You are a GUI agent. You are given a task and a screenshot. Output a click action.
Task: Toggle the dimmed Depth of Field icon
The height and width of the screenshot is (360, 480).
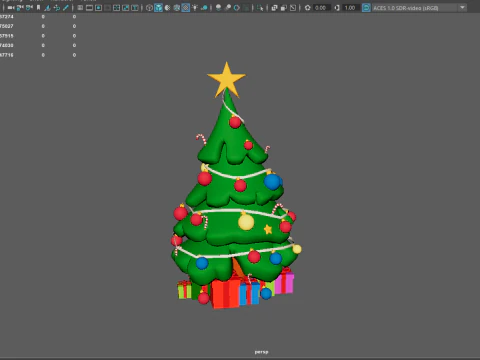click(x=246, y=8)
